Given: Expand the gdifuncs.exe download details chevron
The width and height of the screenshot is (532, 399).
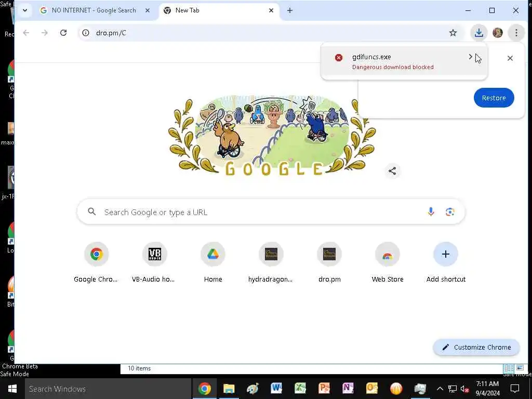Looking at the screenshot, I should [471, 57].
